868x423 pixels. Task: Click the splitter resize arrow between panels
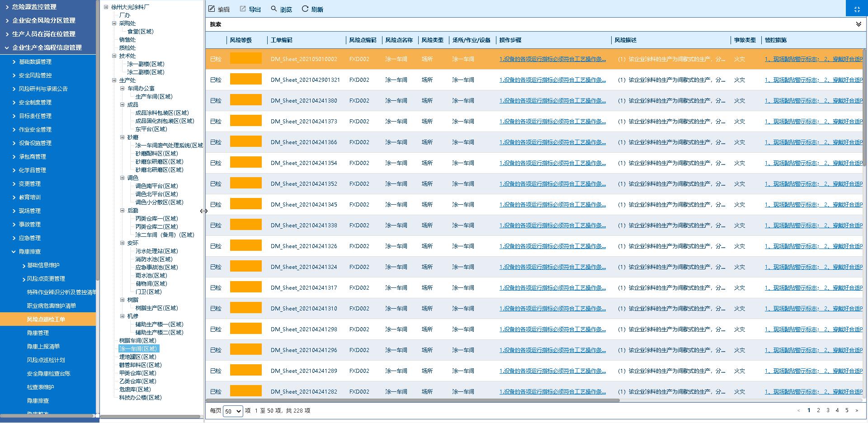pyautogui.click(x=204, y=211)
